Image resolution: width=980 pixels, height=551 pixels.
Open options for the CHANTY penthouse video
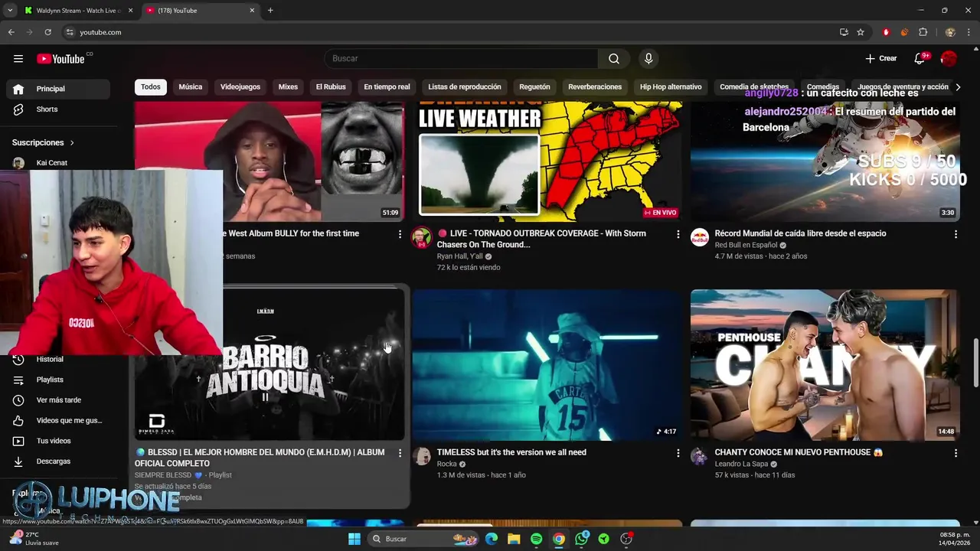[955, 453]
